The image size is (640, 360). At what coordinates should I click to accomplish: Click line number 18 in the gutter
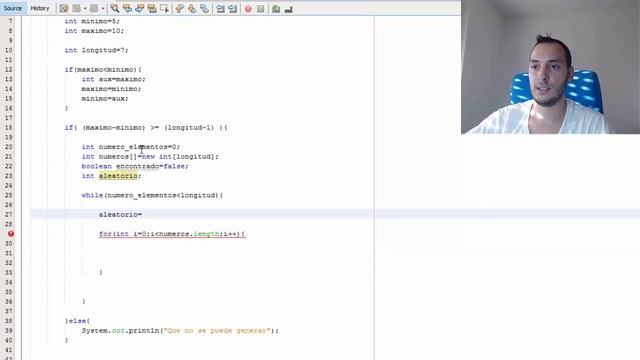point(9,128)
